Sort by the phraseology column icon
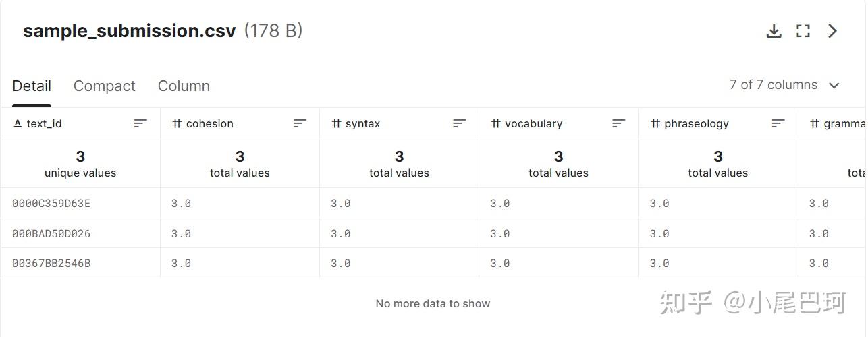This screenshot has height=337, width=868. coord(778,123)
